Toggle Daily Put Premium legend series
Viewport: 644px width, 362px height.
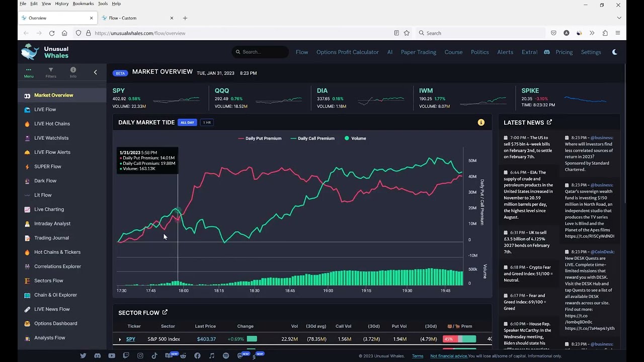[x=260, y=138]
